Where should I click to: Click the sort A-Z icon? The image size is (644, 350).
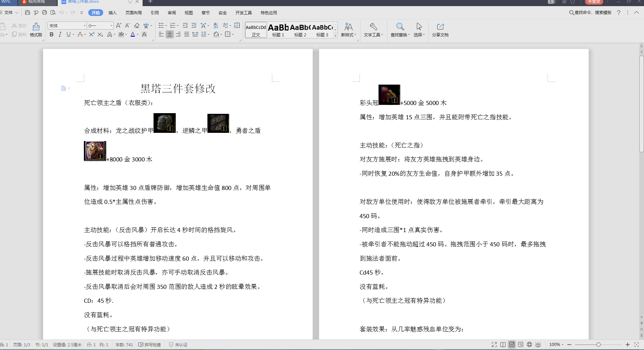click(x=216, y=25)
